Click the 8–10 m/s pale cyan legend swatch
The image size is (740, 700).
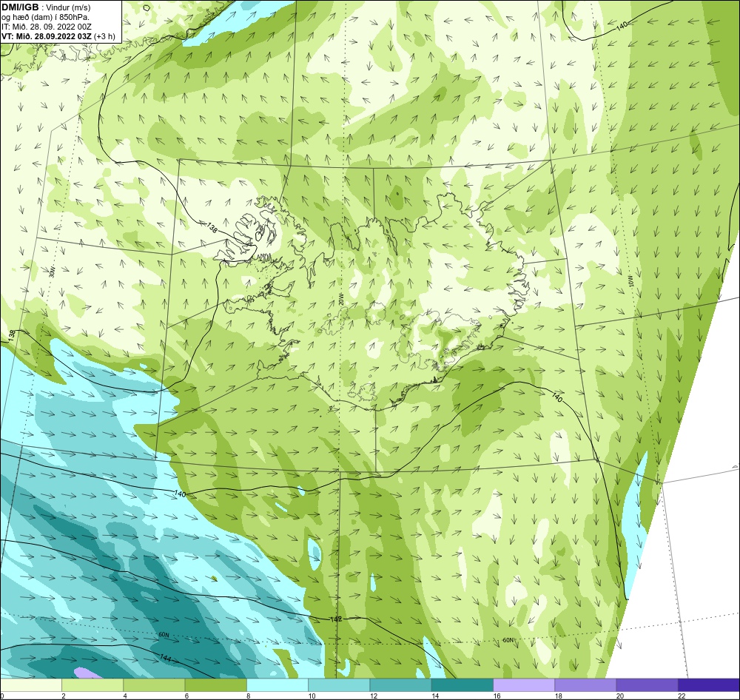click(x=277, y=684)
